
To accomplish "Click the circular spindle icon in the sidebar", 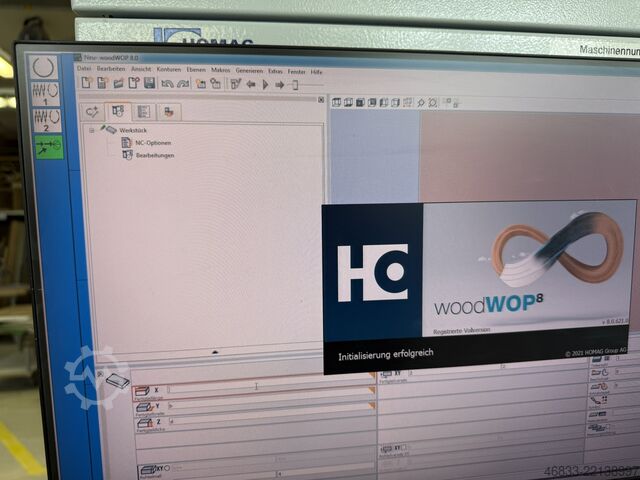I will [43, 67].
